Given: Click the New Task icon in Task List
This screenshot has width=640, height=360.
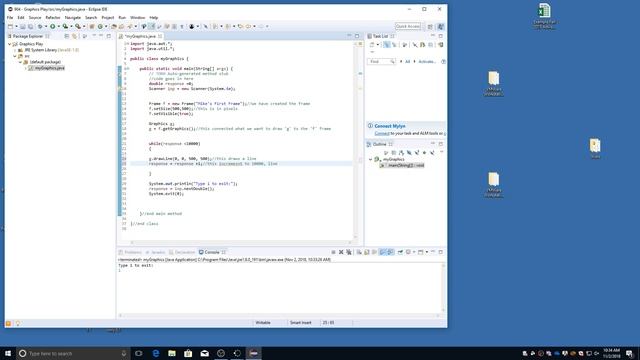Looking at the screenshot, I should tap(372, 45).
